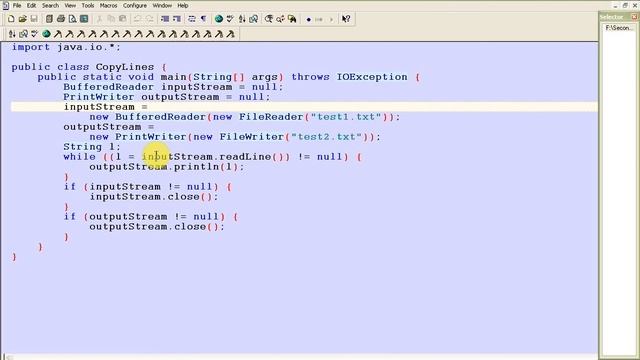Screen dimensions: 640x360
Task: Click the Spelling check icon in top toolbar
Action: (x=230, y=19)
